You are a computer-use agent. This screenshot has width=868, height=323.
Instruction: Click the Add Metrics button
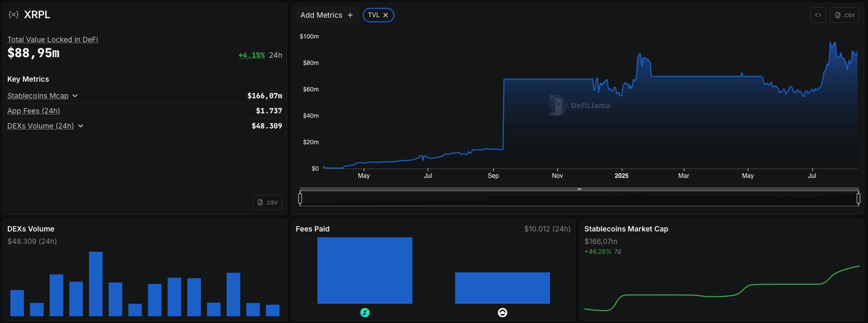tap(327, 15)
